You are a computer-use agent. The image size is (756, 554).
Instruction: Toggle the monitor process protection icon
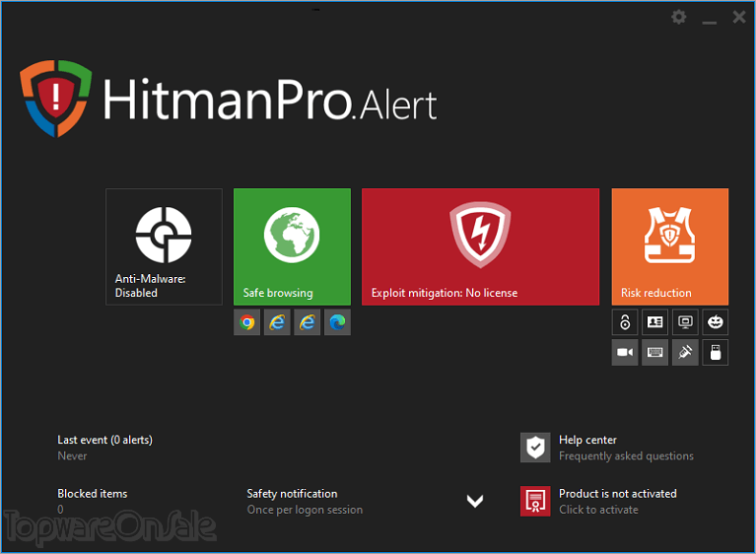(685, 322)
